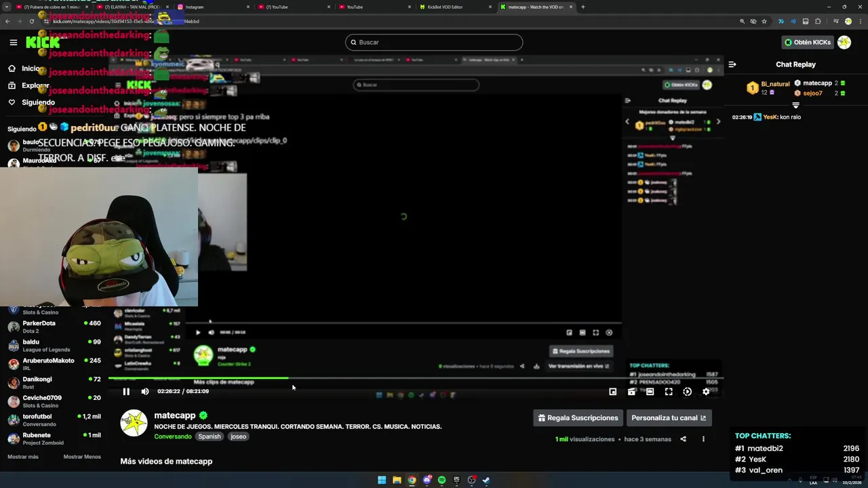
Task: Open the matecapp channel name link
Action: pyautogui.click(x=175, y=415)
